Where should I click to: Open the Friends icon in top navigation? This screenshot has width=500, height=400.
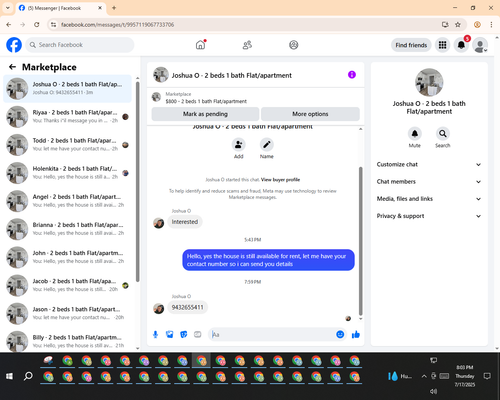point(247,45)
